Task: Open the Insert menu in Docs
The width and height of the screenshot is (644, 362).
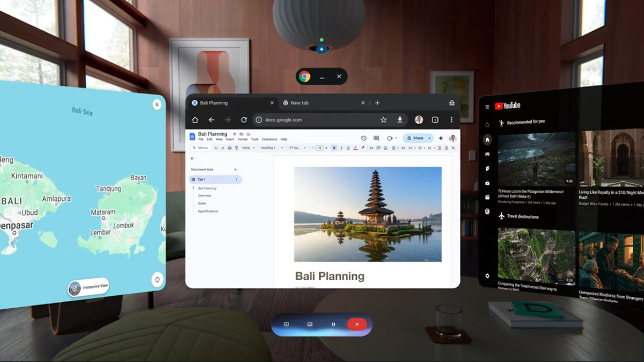Action: (230, 139)
